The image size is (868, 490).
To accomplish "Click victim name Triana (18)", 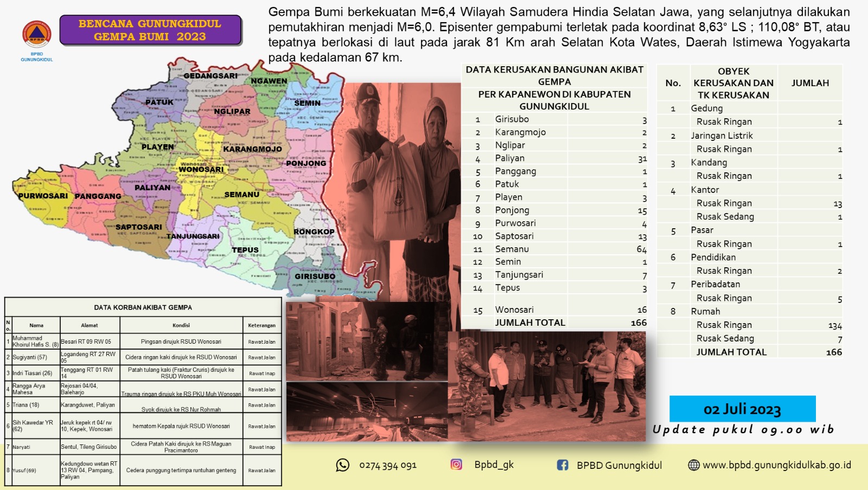I will pyautogui.click(x=26, y=405).
